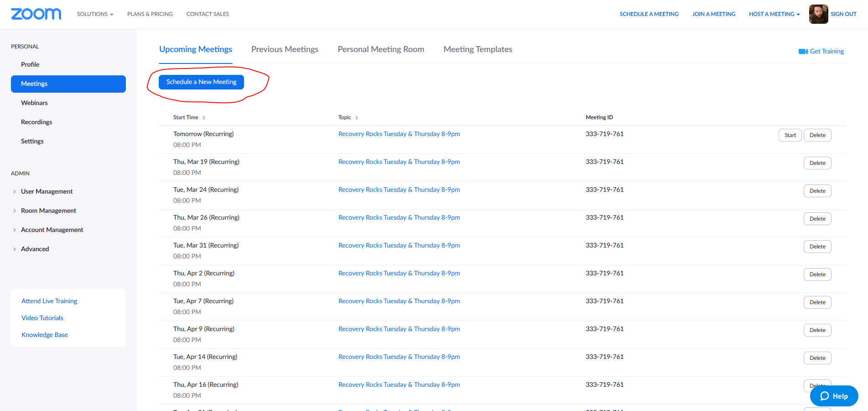
Task: Open Recovery Rocks topic for Mar 19
Action: (399, 162)
